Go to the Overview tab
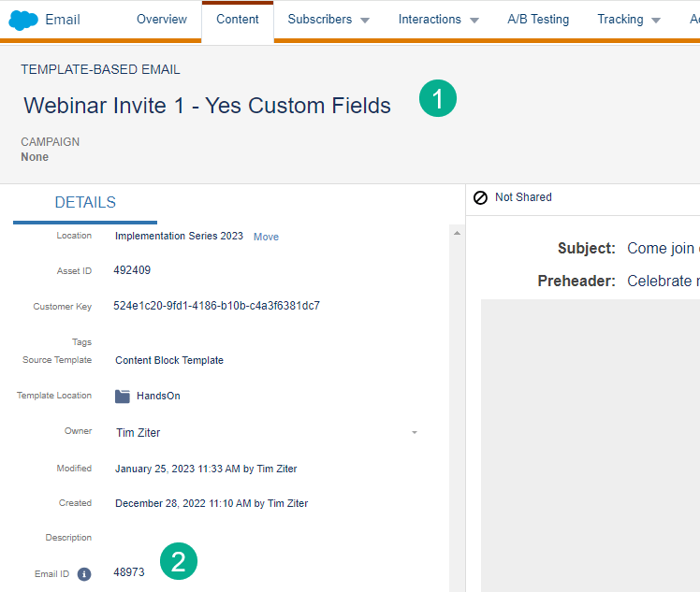The height and width of the screenshot is (592, 700). (x=162, y=20)
